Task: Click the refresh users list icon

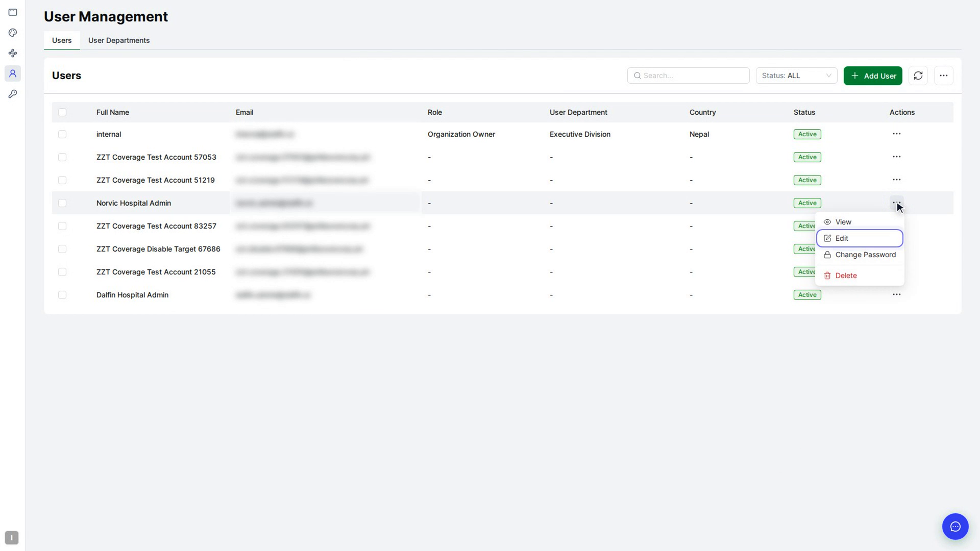Action: [918, 76]
